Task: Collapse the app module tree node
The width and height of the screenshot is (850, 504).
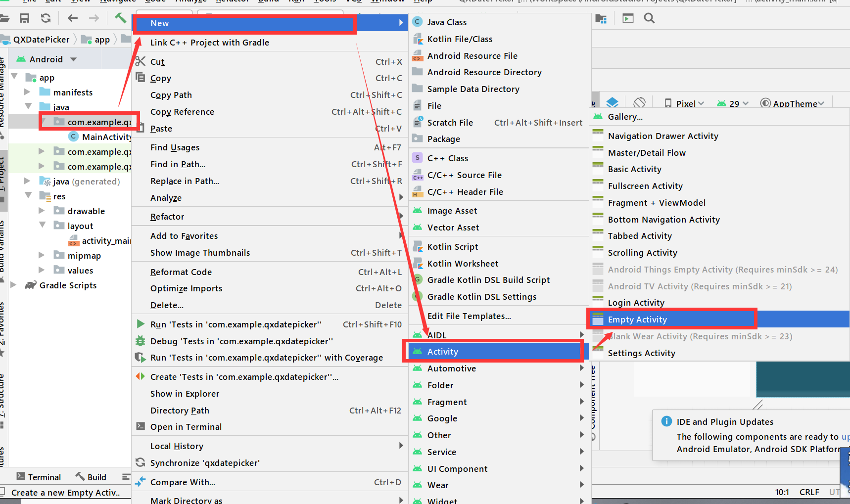Action: click(x=14, y=77)
